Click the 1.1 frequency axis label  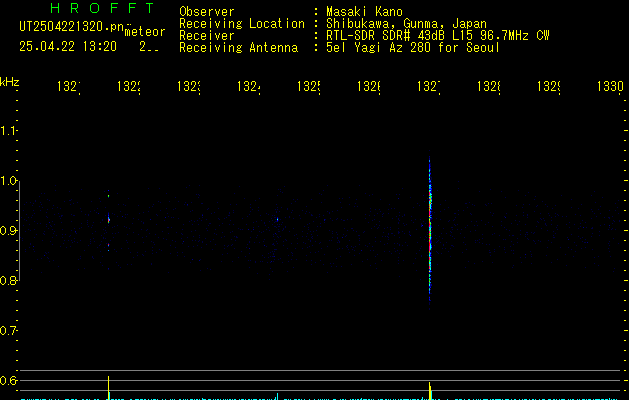8,131
